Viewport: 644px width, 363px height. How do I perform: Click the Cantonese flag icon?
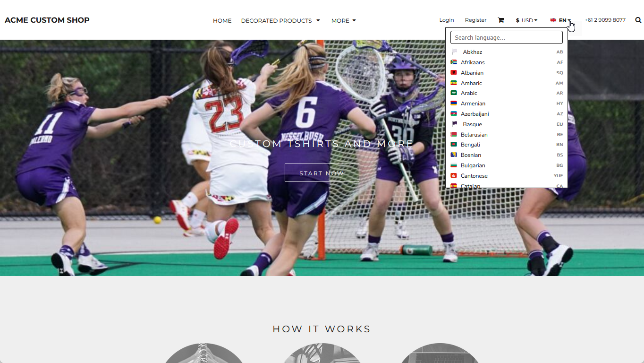pos(454,176)
